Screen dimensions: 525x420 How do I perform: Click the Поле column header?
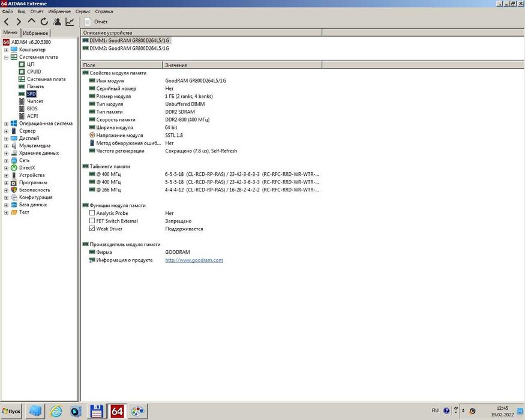(122, 65)
